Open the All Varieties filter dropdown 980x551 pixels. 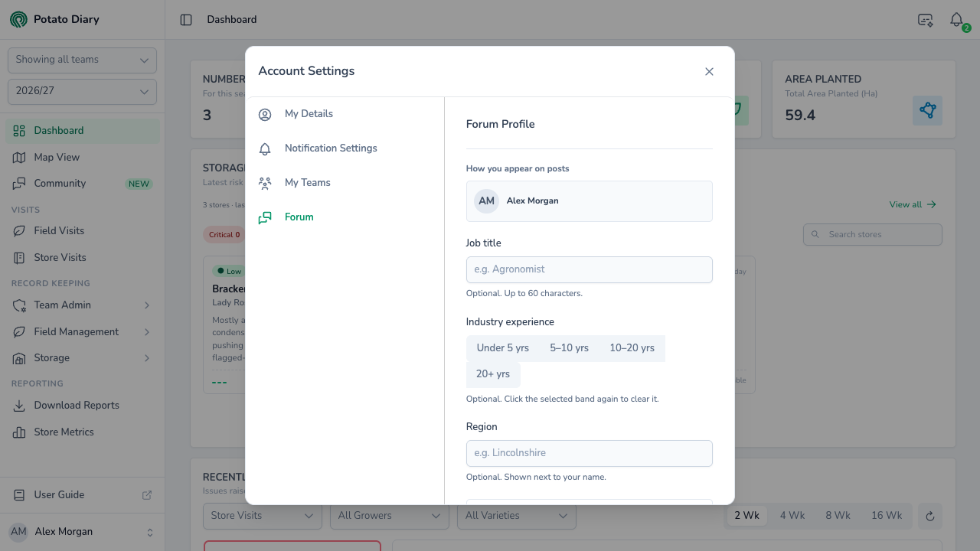coord(517,516)
